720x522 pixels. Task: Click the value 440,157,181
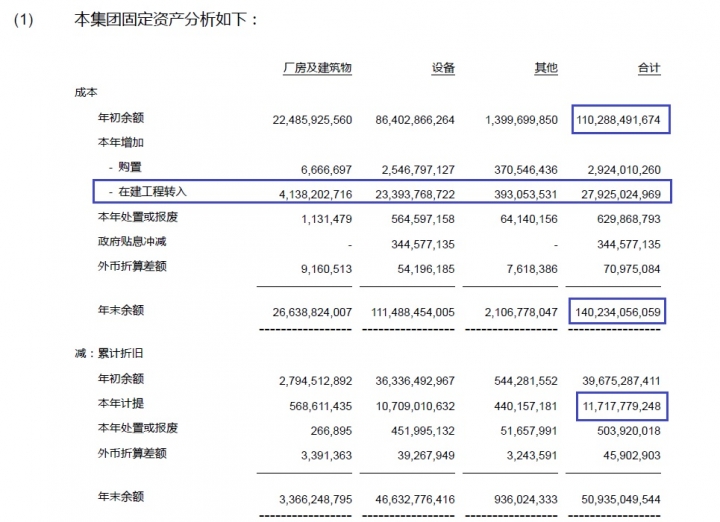pos(526,406)
